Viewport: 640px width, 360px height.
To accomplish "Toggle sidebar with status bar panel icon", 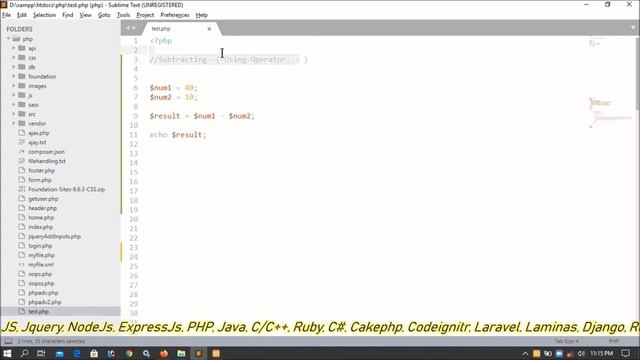I will click(x=8, y=341).
